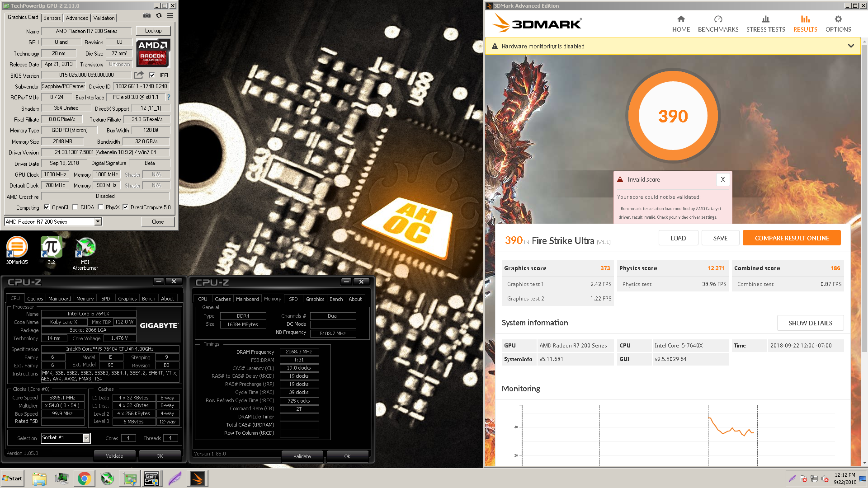Open the Pi 3.2 desktop shortcut
The image size is (868, 488).
[51, 250]
